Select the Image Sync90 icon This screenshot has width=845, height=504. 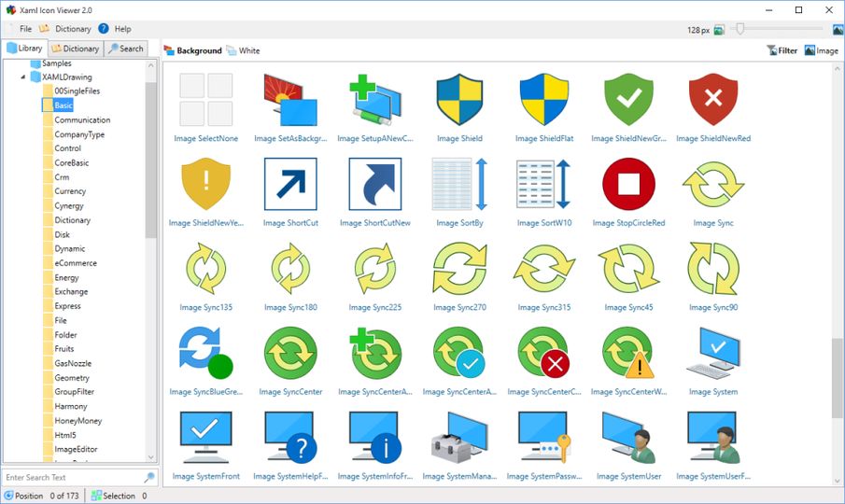(713, 269)
